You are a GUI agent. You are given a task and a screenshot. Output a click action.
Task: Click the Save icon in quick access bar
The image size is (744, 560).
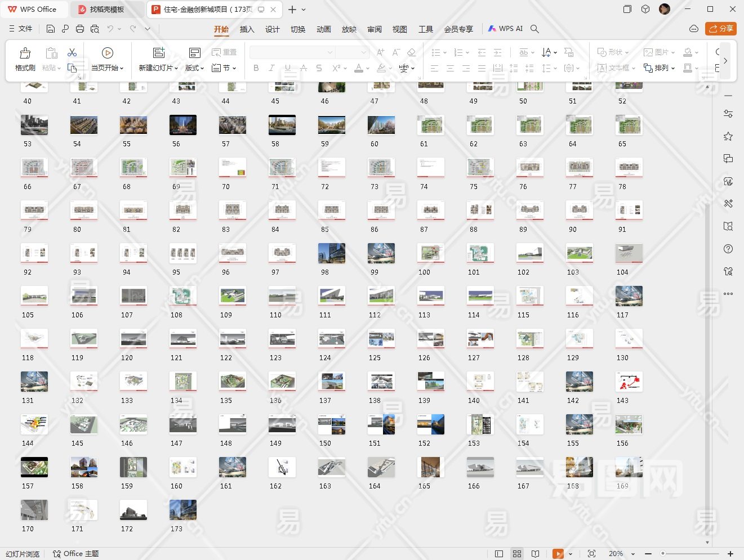[x=51, y=29]
